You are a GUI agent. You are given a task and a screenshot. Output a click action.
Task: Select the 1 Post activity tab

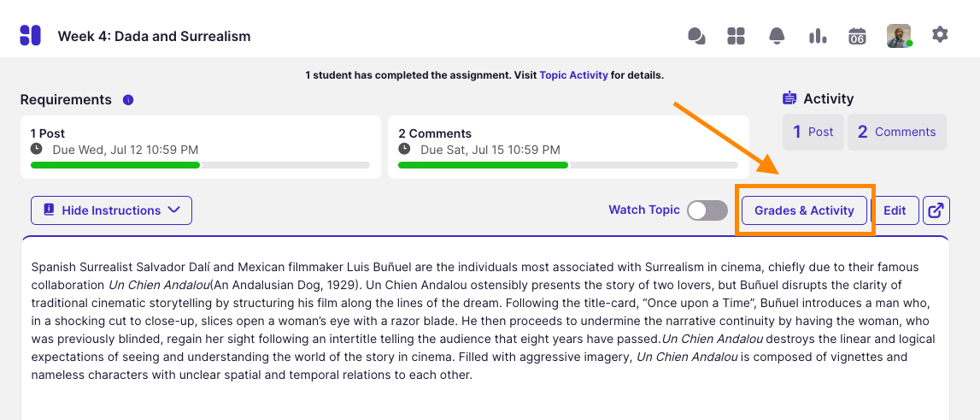[x=813, y=132]
